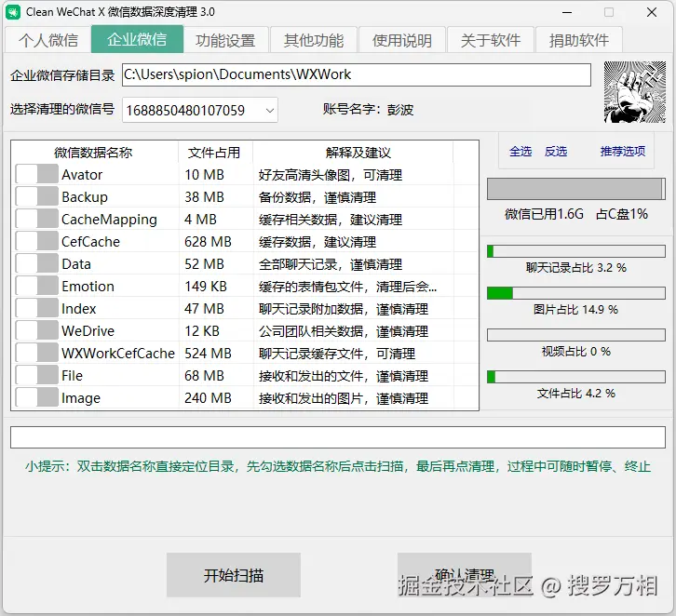The image size is (676, 616).
Task: Click the 聊天记录占比 progress bar
Action: point(576,251)
